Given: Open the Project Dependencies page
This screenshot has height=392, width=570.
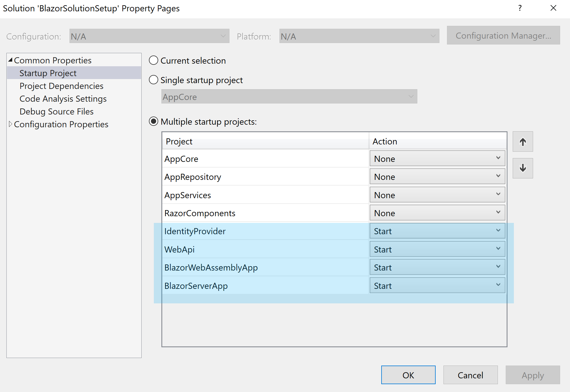Looking at the screenshot, I should 61,86.
